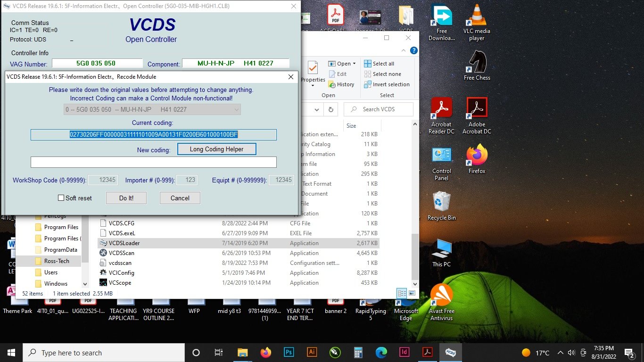This screenshot has width=644, height=362.
Task: Click the Do It! button
Action: pyautogui.click(x=126, y=198)
